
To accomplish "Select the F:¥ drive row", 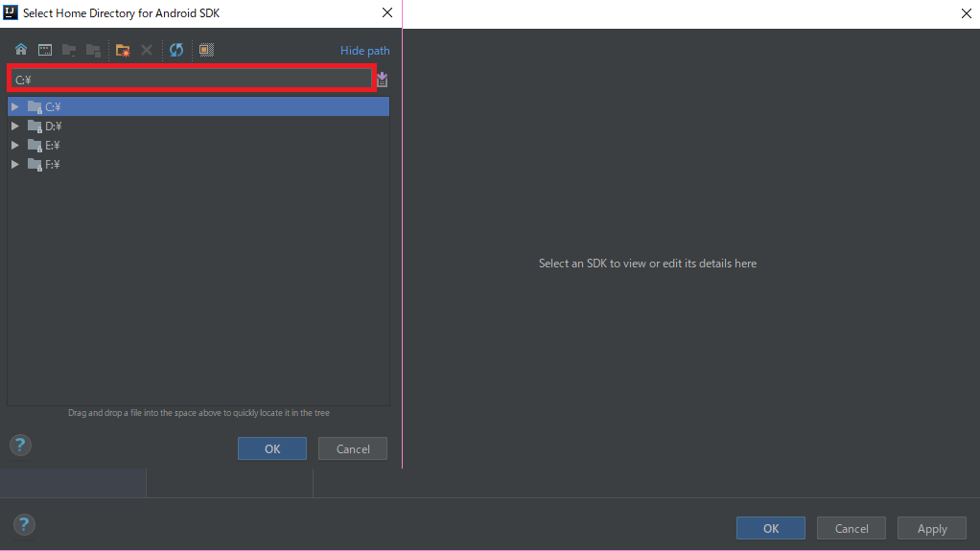I will pyautogui.click(x=198, y=164).
